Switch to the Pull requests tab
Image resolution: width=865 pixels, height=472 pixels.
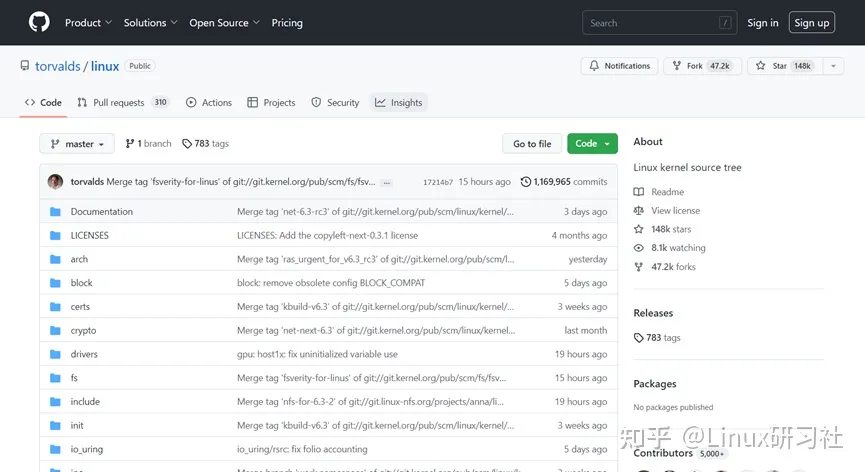click(122, 103)
